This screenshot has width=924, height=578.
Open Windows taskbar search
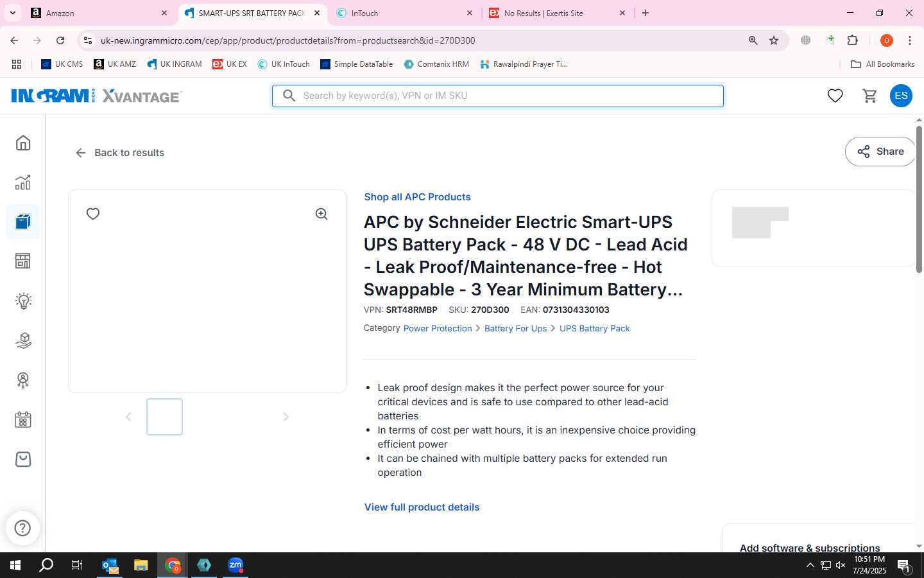click(46, 565)
